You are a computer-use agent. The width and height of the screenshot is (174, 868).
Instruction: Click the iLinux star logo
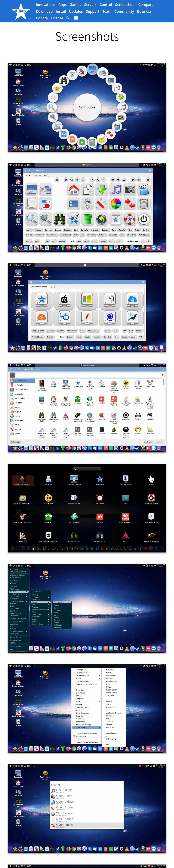21,11
